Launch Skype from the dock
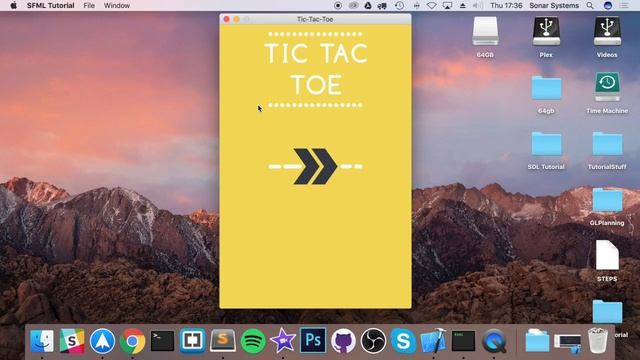The image size is (640, 360). click(x=403, y=341)
